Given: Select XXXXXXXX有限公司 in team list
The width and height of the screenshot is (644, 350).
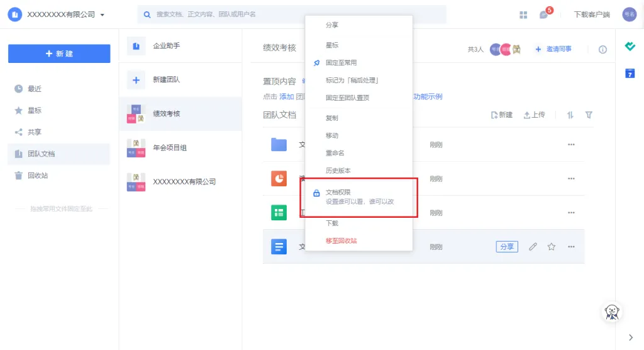Looking at the screenshot, I should 180,182.
